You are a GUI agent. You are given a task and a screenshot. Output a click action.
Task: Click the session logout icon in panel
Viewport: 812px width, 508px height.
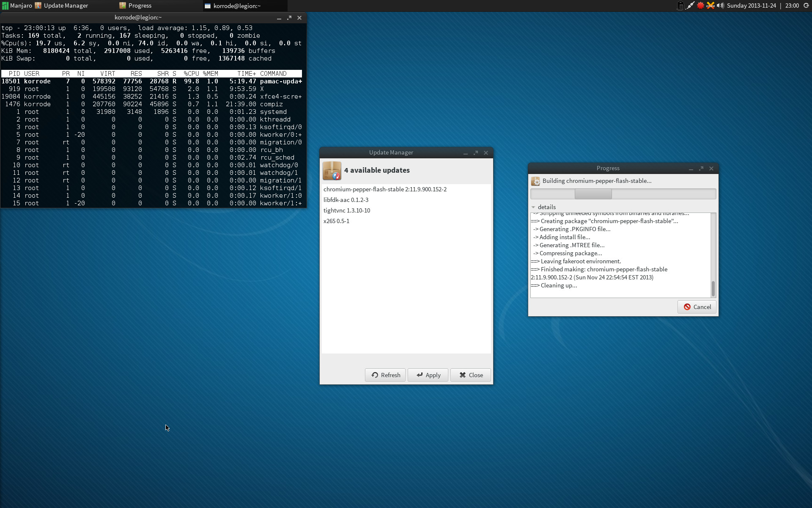806,6
